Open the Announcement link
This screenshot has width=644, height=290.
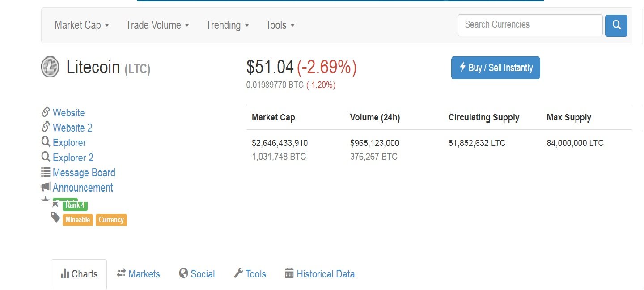click(x=83, y=188)
